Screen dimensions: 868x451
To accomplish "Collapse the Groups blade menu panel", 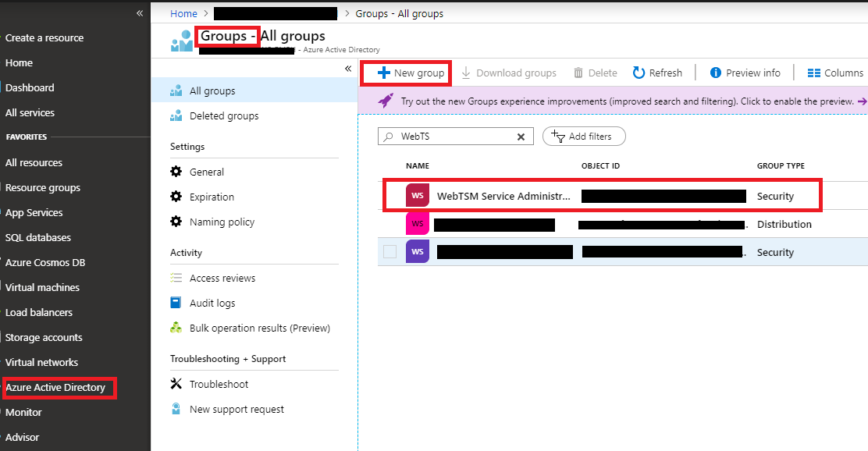I will pyautogui.click(x=348, y=69).
